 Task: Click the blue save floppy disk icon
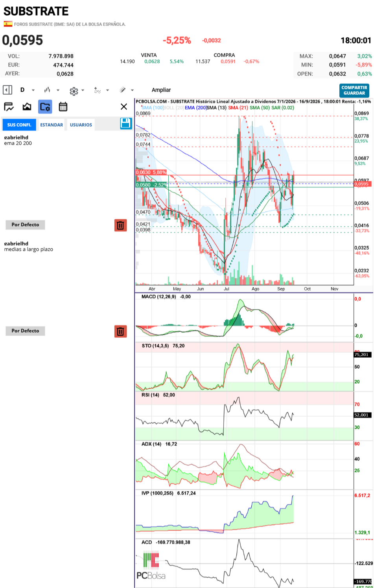[126, 123]
